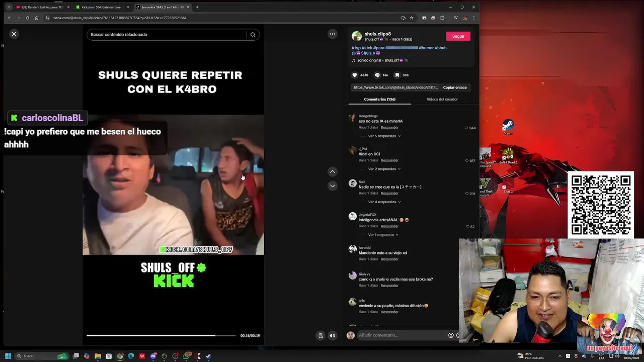Switch to the kick.com 504 Gateway tab
The height and width of the screenshot is (362, 644).
pyautogui.click(x=102, y=7)
